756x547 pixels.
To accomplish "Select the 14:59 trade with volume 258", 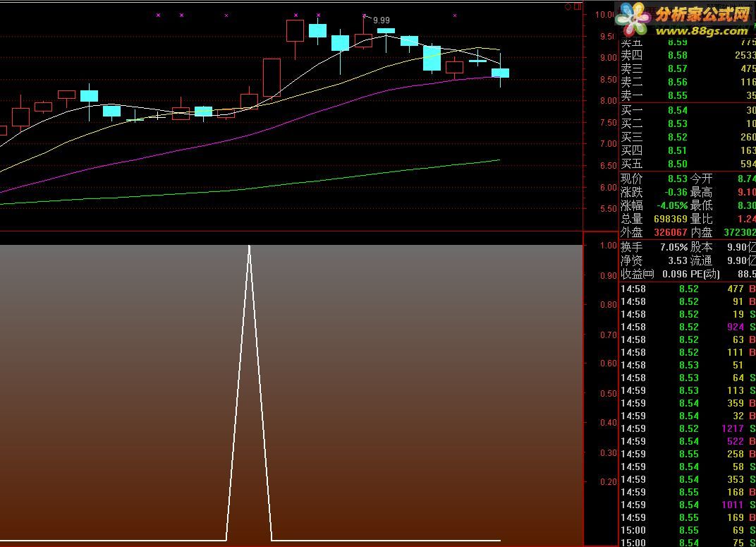I will point(688,454).
